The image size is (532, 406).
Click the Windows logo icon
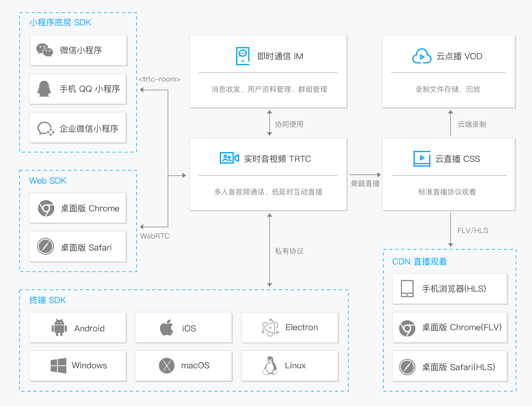59,366
